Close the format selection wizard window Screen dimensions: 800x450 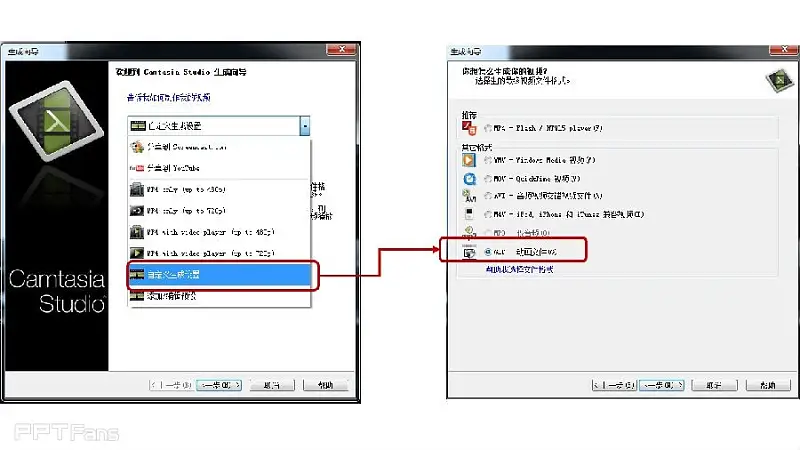click(784, 49)
